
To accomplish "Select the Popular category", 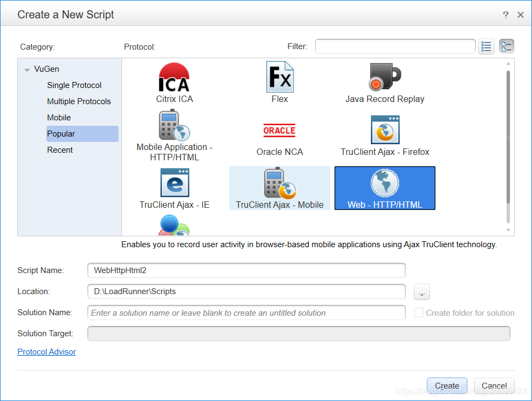I will 83,134.
